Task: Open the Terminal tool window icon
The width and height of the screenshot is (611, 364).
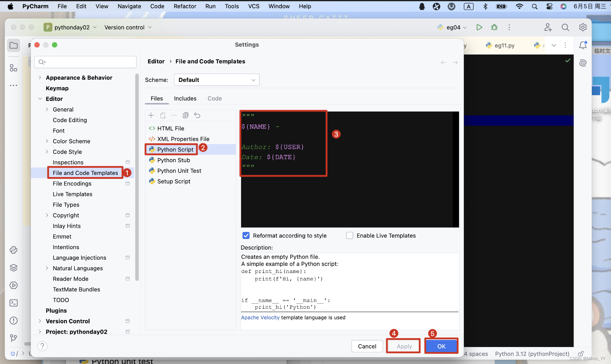Action: 13,303
